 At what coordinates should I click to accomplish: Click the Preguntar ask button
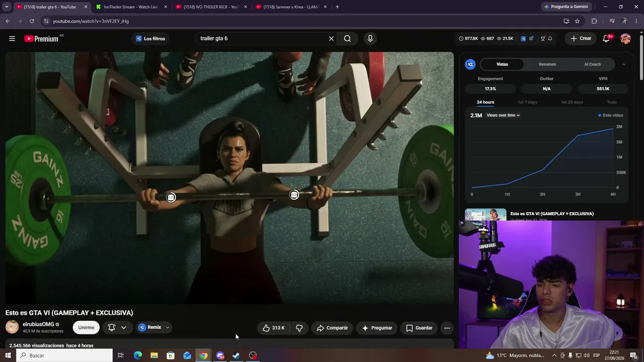pyautogui.click(x=377, y=328)
